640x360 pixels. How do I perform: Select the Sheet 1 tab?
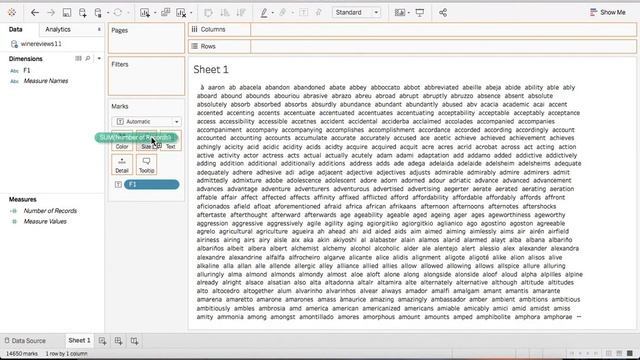pyautogui.click(x=79, y=340)
